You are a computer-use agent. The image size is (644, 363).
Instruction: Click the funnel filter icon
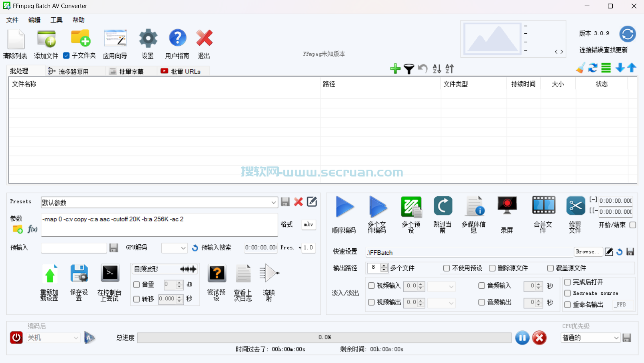tap(409, 69)
